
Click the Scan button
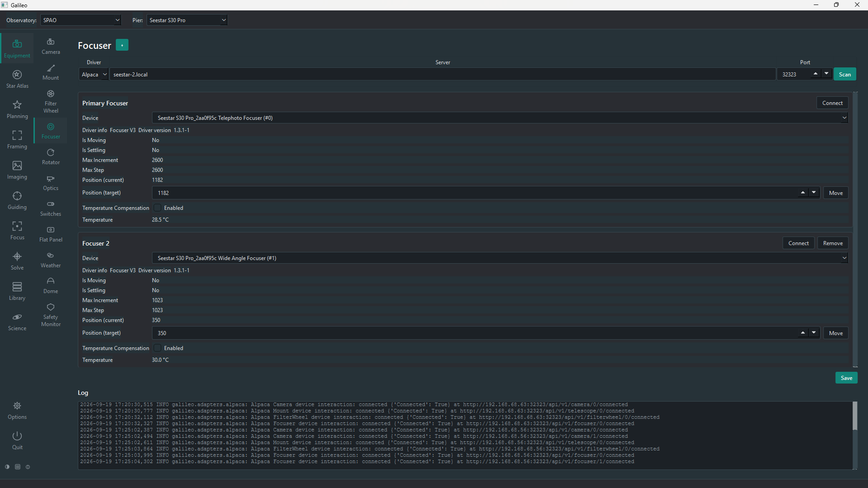click(844, 74)
